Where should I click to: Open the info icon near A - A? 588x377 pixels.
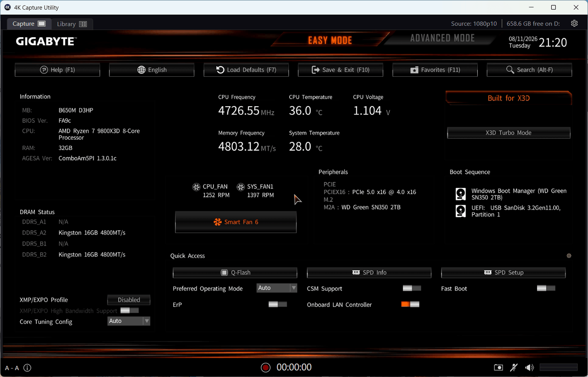coord(27,368)
